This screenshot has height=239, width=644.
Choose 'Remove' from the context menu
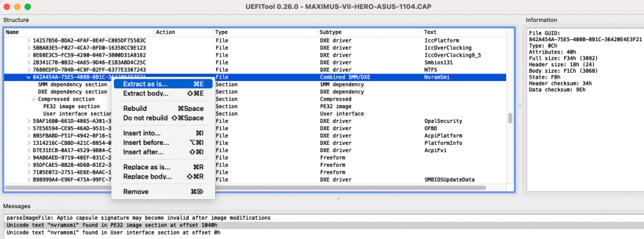click(x=163, y=192)
